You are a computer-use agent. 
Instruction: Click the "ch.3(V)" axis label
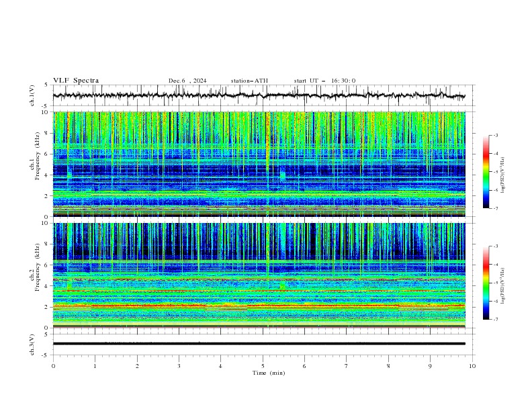32,345
